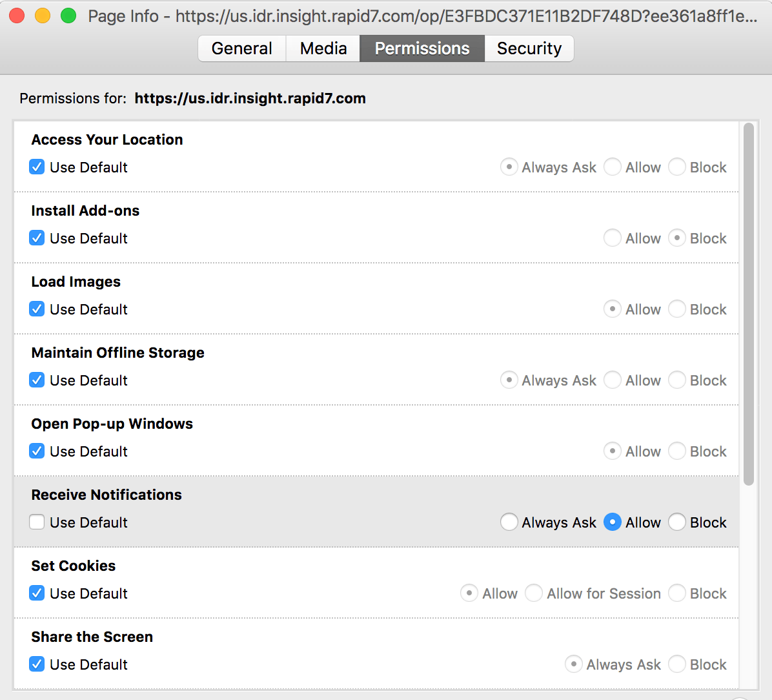Click the https://us.idr.insight.rapid7.com permissions URL
Screen dimensions: 772x700
pyautogui.click(x=250, y=98)
